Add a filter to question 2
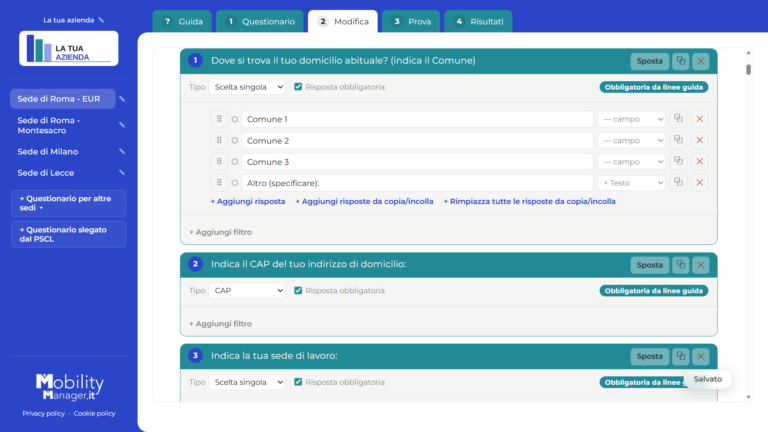 point(220,324)
